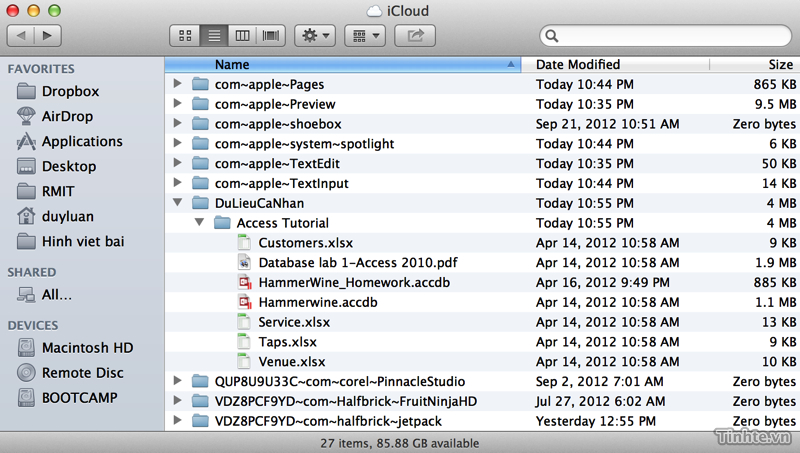Go back with the left arrow
The width and height of the screenshot is (800, 453).
[x=20, y=36]
